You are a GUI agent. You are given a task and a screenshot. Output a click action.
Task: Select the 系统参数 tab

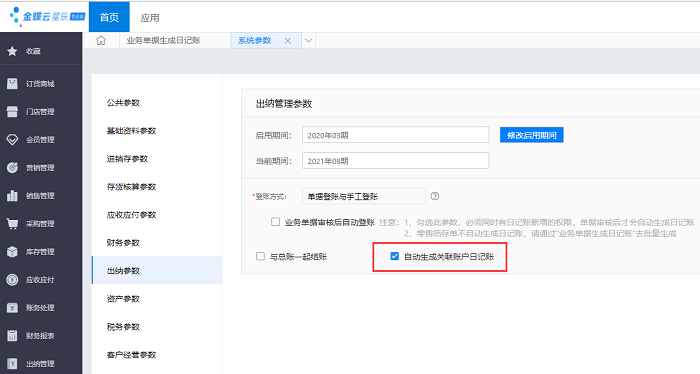(254, 40)
